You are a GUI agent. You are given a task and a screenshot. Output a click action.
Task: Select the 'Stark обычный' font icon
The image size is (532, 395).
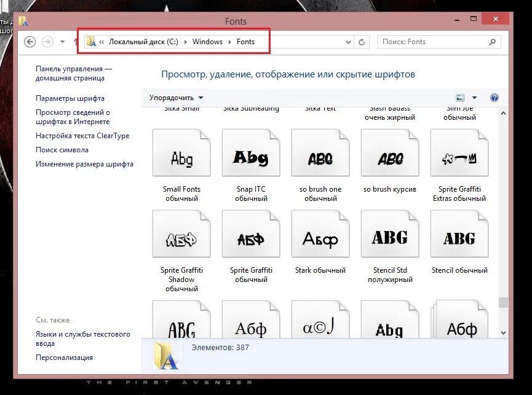tap(320, 234)
